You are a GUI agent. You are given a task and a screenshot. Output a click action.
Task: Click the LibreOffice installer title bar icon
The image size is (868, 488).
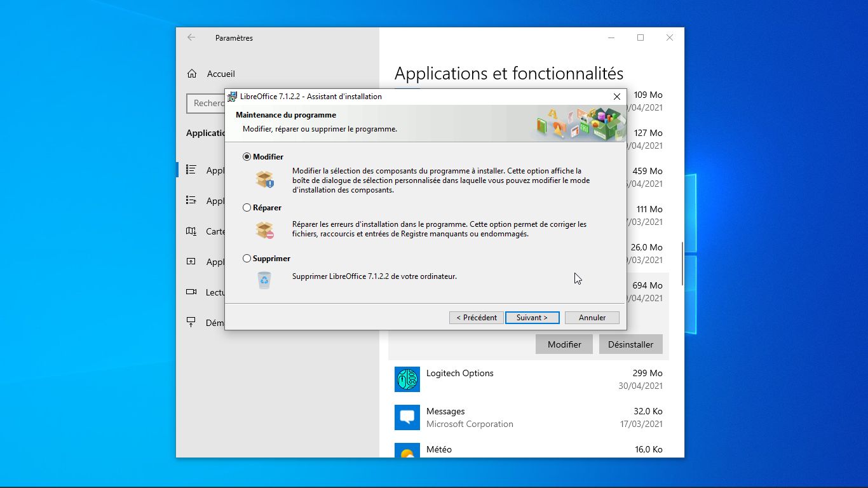point(233,97)
